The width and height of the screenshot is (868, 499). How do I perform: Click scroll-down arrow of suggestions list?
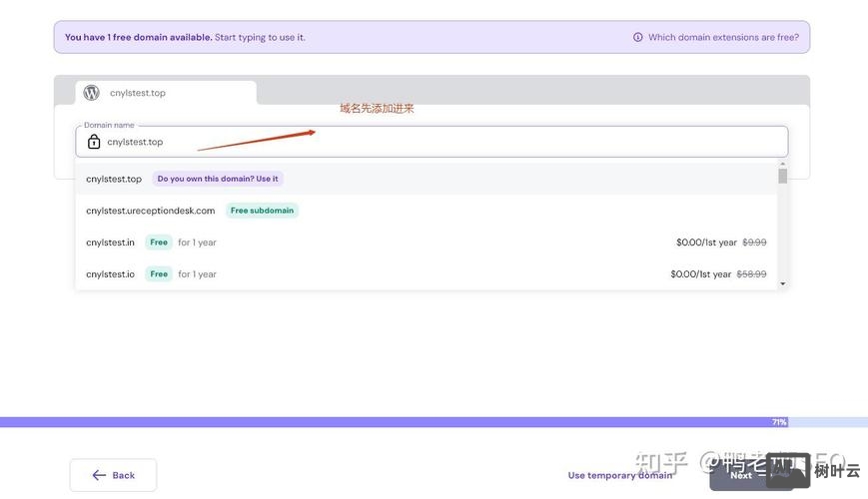(783, 283)
